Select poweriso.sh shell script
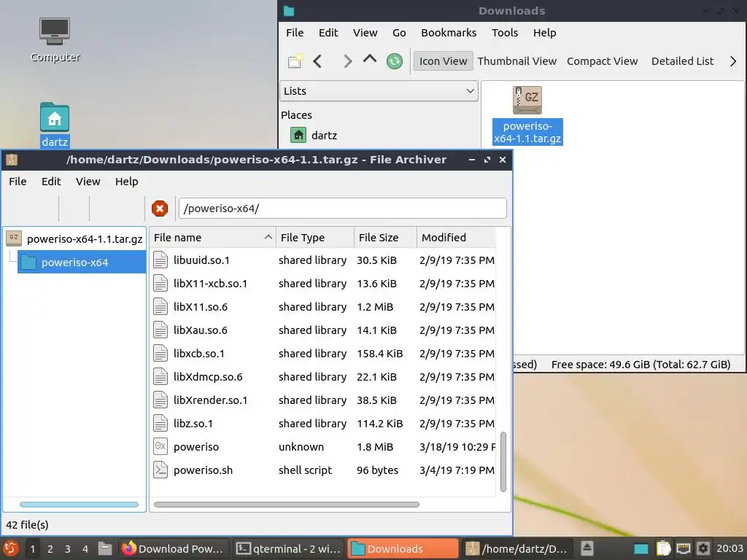747x560 pixels. point(323,470)
